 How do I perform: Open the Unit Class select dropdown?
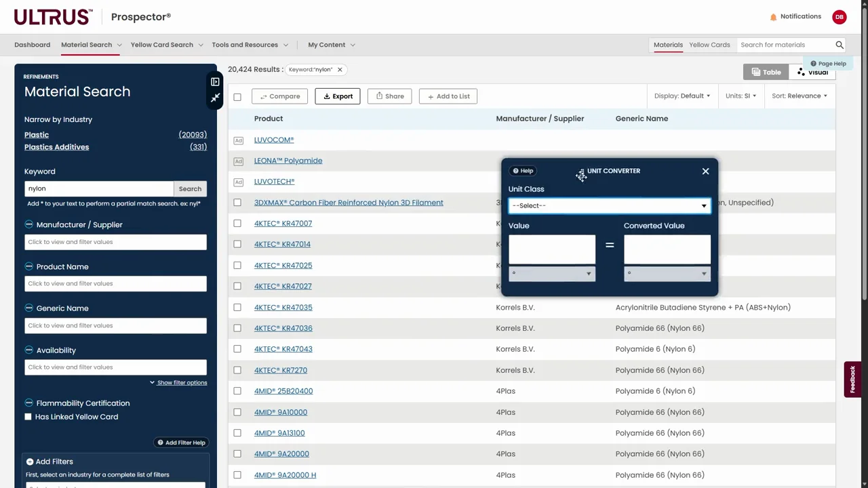coord(609,205)
